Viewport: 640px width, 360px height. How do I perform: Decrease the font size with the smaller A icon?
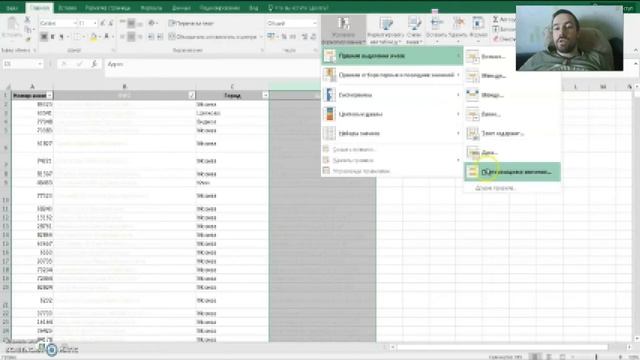click(111, 23)
